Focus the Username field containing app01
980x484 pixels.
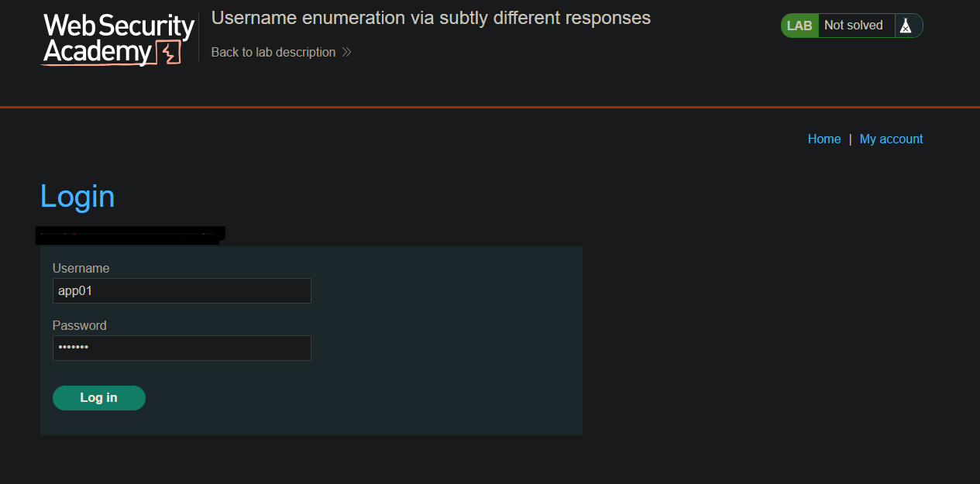[x=182, y=291]
